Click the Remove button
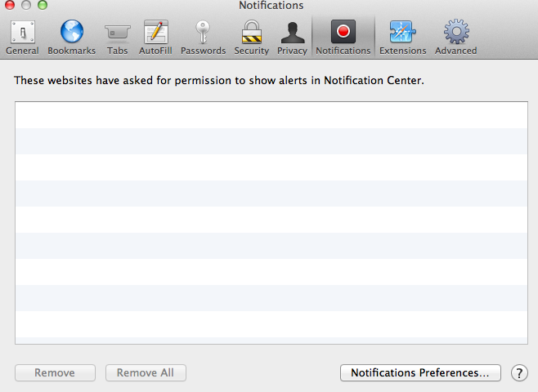538x392 pixels. tap(55, 372)
